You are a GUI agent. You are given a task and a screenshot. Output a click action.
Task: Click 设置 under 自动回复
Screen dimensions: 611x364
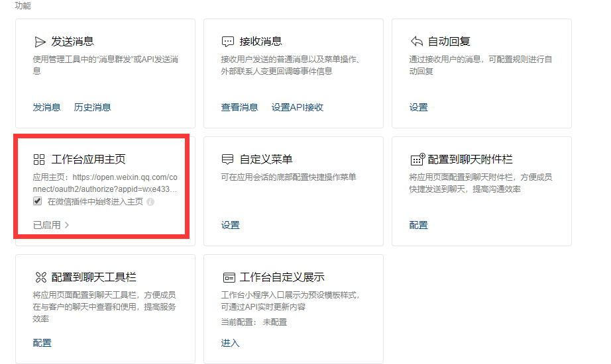tap(418, 107)
